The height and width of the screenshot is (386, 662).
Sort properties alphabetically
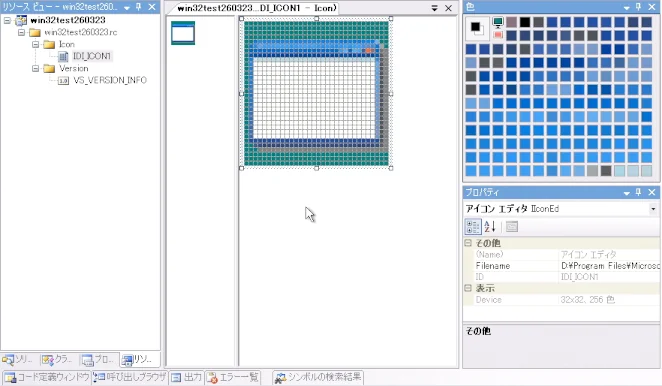490,227
